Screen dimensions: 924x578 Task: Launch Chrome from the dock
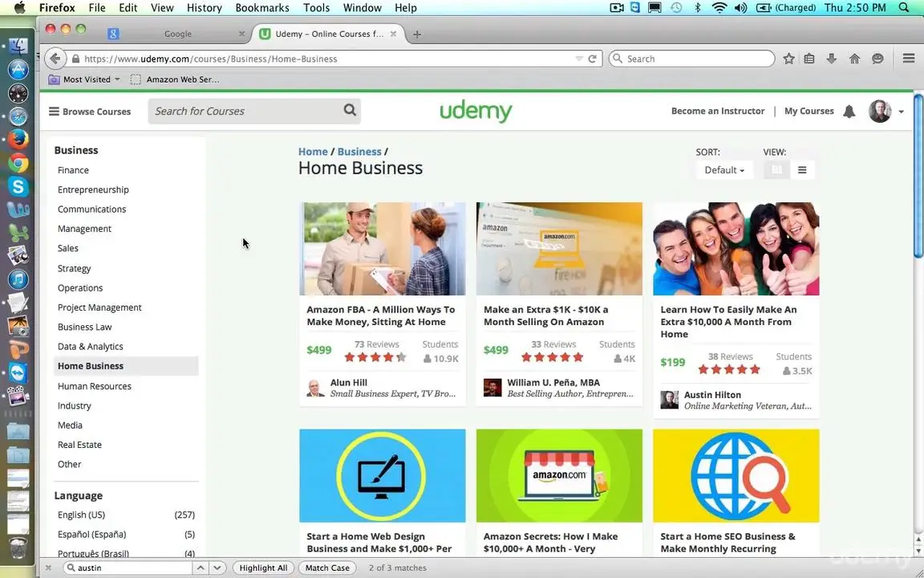tap(18, 163)
